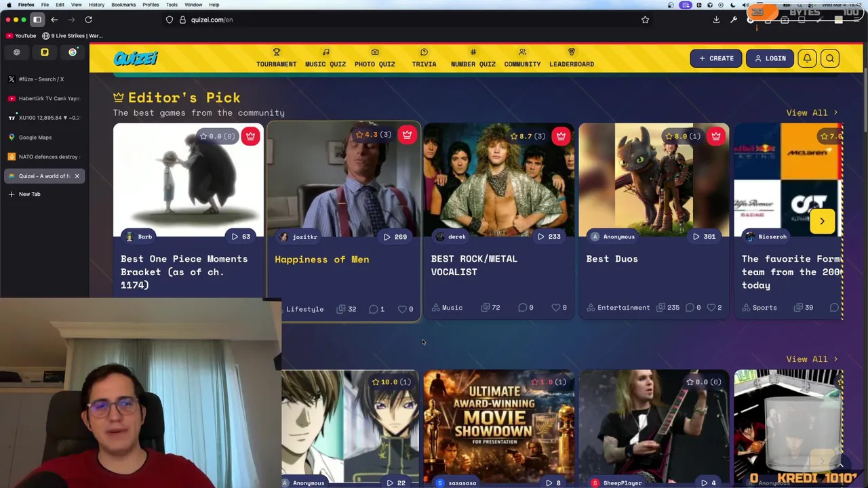Click Music category tag
Image resolution: width=868 pixels, height=488 pixels.
click(x=448, y=308)
